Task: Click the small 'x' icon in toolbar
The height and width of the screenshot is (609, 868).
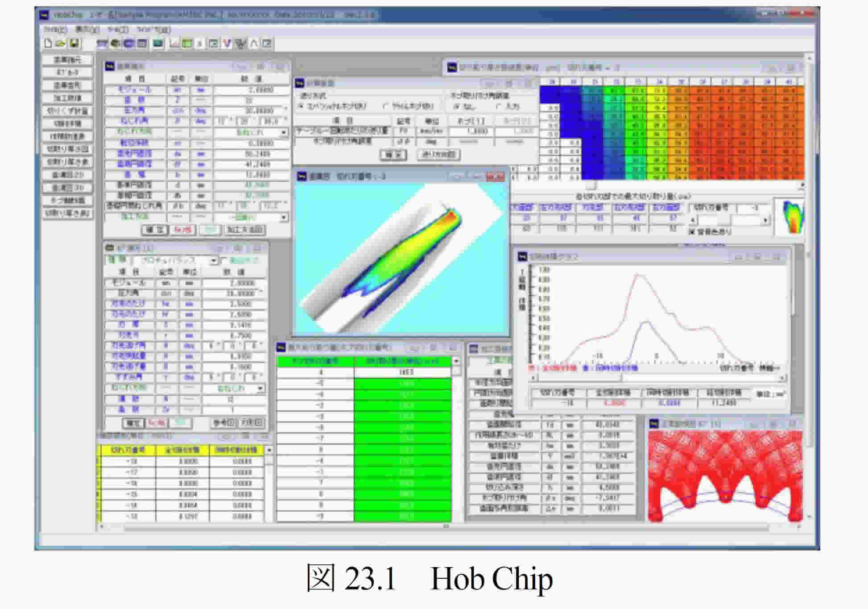Action: point(200,43)
